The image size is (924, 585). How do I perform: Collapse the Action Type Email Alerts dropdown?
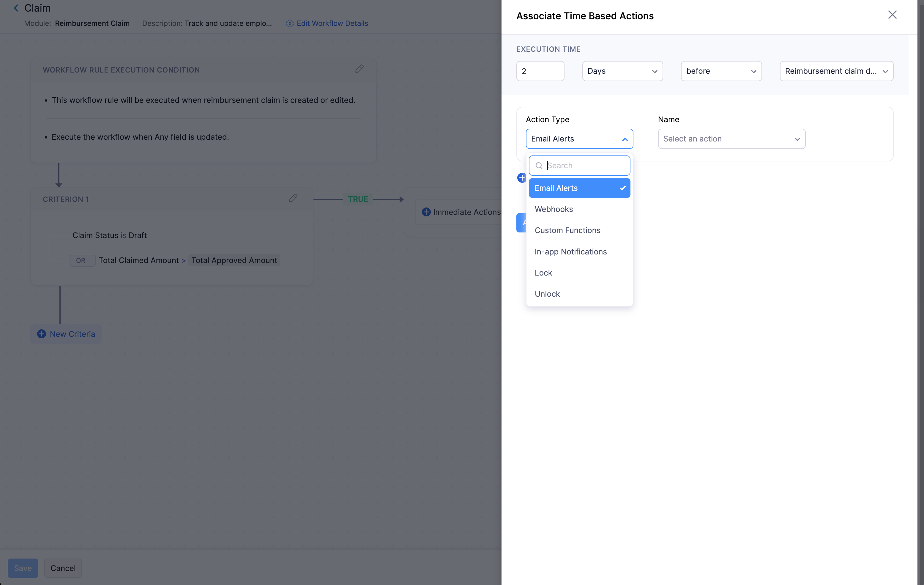coord(579,139)
